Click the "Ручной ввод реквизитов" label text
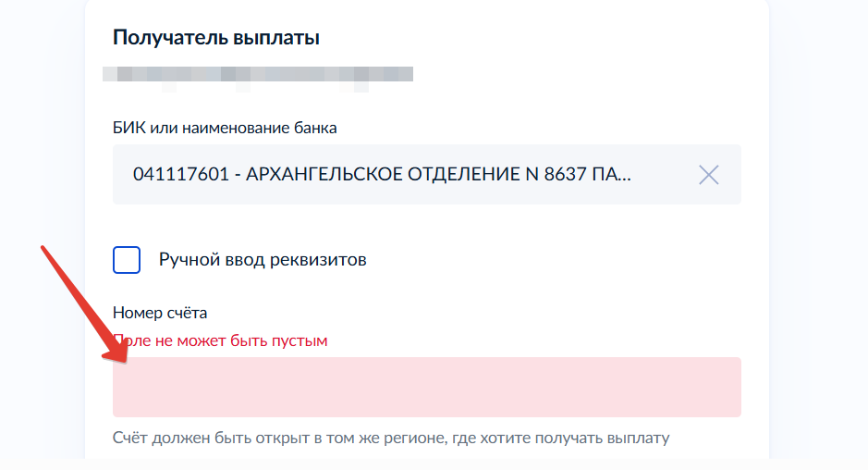The width and height of the screenshot is (868, 470). (263, 260)
